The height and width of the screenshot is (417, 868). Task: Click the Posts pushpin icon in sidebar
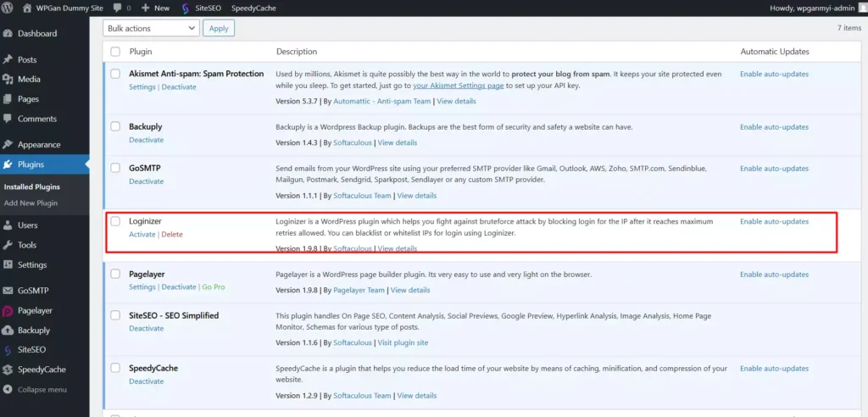pos(8,59)
